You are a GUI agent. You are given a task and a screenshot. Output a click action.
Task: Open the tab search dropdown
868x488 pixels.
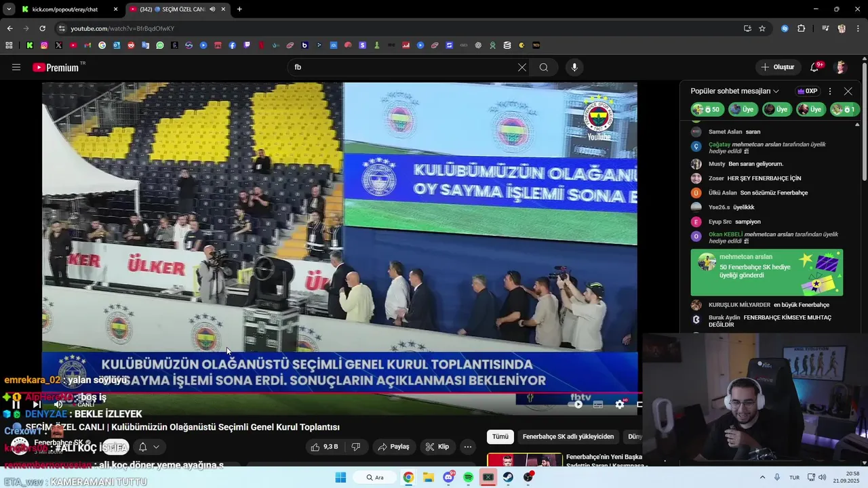pos(9,9)
